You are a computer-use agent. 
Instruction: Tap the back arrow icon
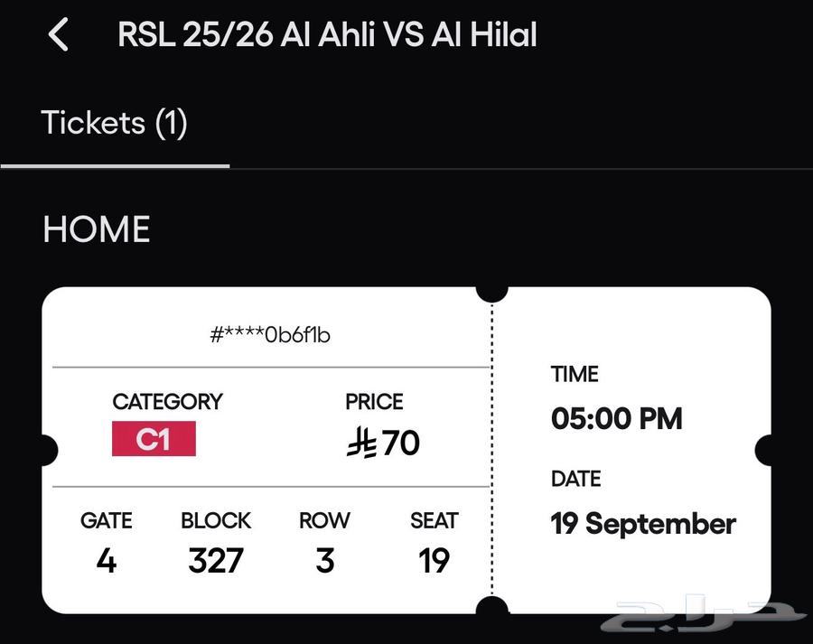pyautogui.click(x=60, y=34)
